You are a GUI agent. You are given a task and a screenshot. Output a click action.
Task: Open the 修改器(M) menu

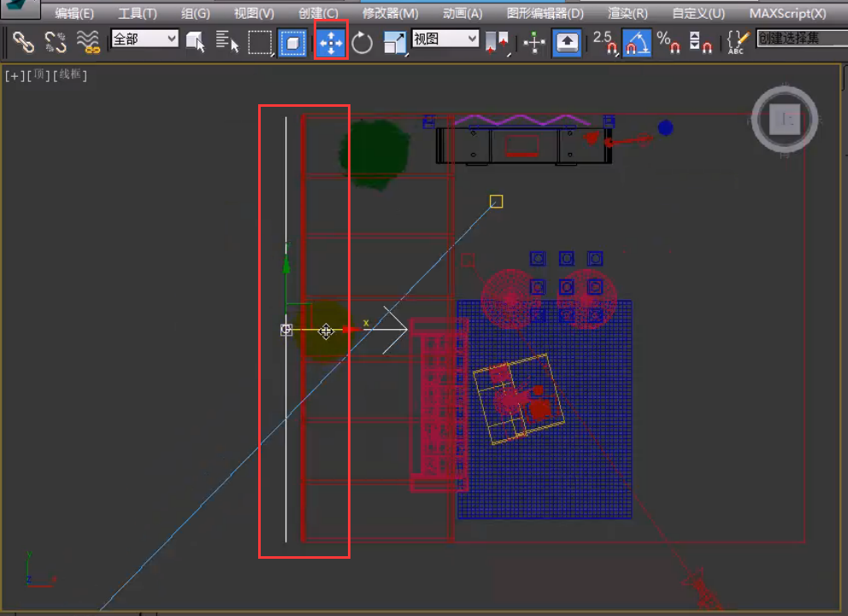[x=390, y=14]
